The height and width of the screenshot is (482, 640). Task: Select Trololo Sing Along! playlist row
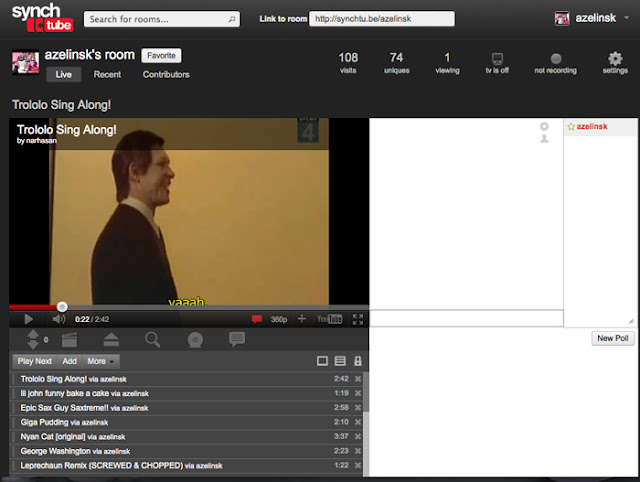click(x=187, y=379)
